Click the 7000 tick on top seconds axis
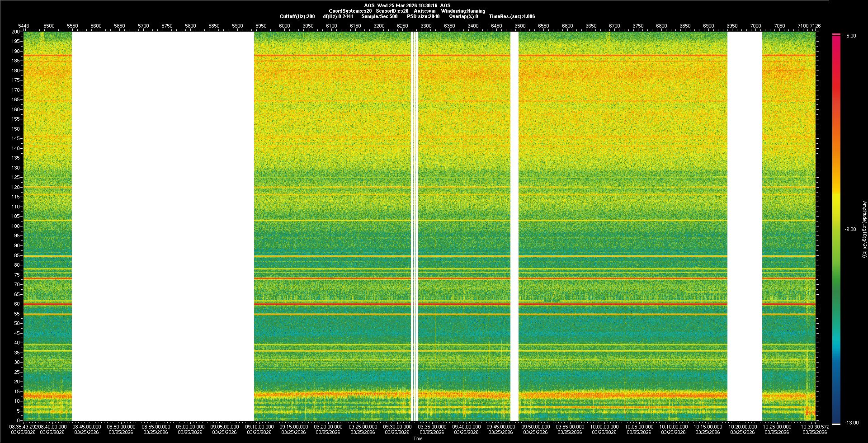The width and height of the screenshot is (868, 443). pos(755,26)
